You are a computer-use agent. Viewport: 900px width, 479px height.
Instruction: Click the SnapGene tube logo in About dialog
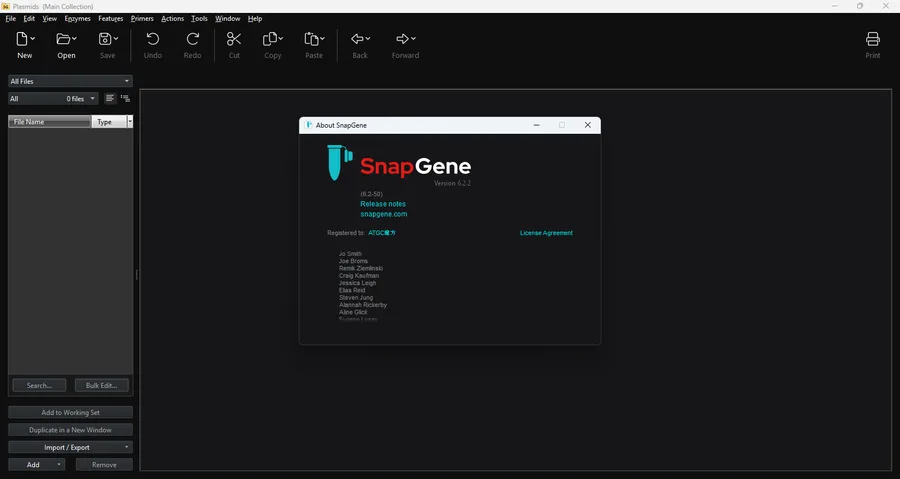click(x=339, y=162)
